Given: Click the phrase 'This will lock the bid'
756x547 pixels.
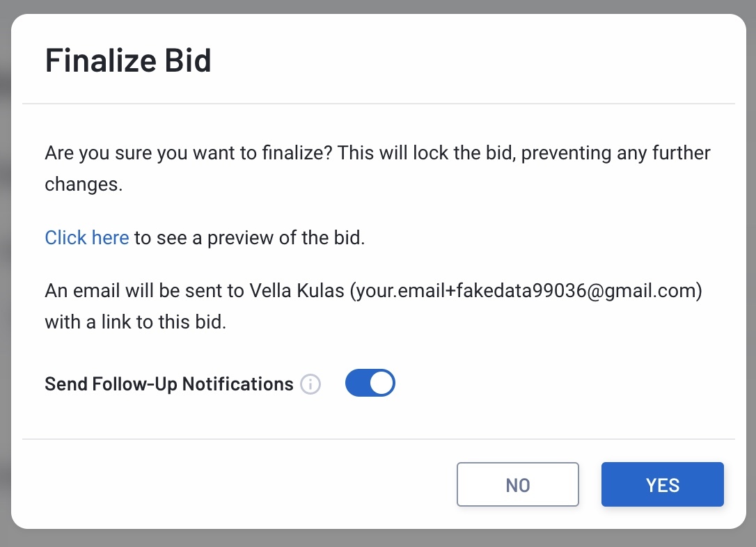Looking at the screenshot, I should (x=424, y=153).
